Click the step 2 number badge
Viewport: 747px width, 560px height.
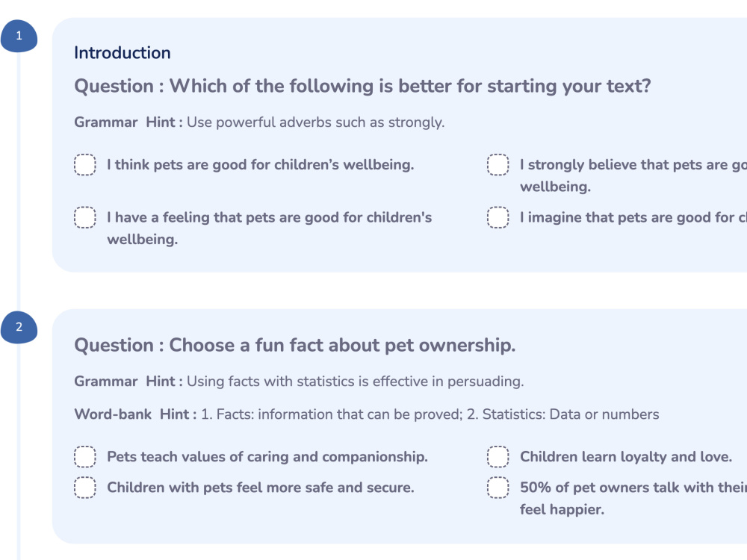coord(19,327)
